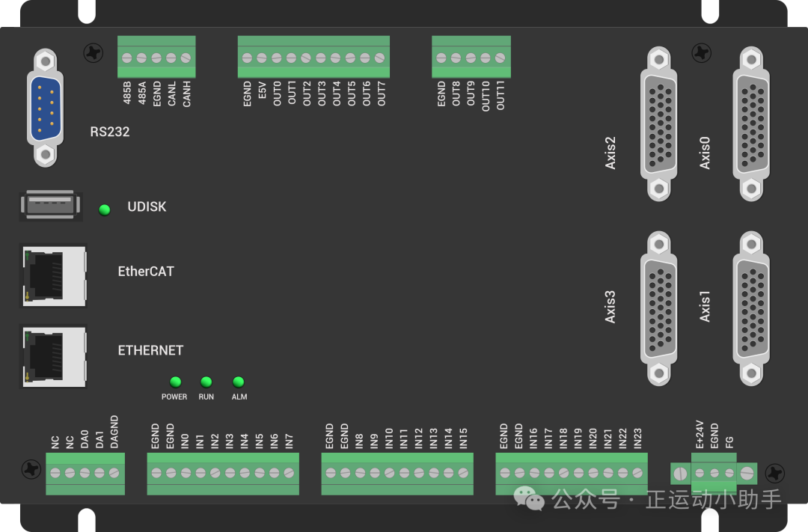
Task: Click the IN15 terminal screw
Action: point(463,473)
